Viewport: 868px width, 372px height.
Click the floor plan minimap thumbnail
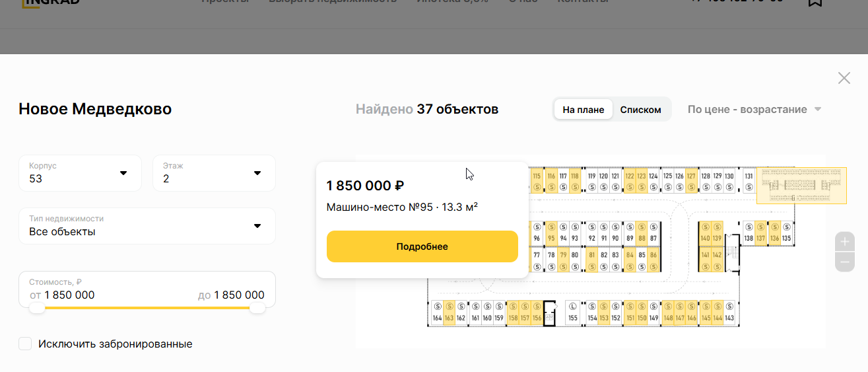[801, 185]
